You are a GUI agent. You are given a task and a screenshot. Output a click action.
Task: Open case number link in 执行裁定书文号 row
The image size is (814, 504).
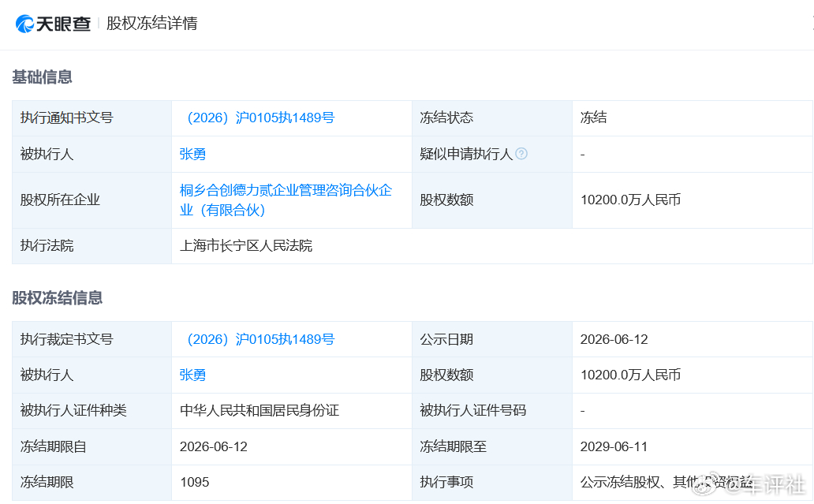pos(261,339)
